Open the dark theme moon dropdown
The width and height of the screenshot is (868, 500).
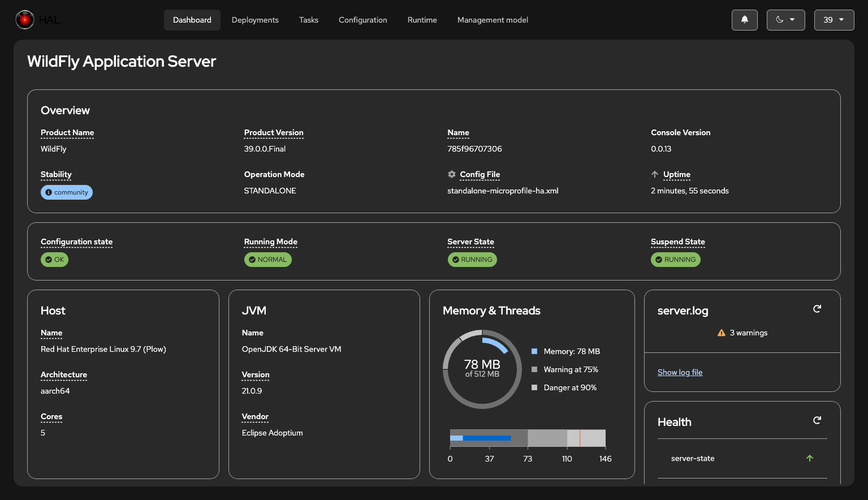click(x=786, y=20)
